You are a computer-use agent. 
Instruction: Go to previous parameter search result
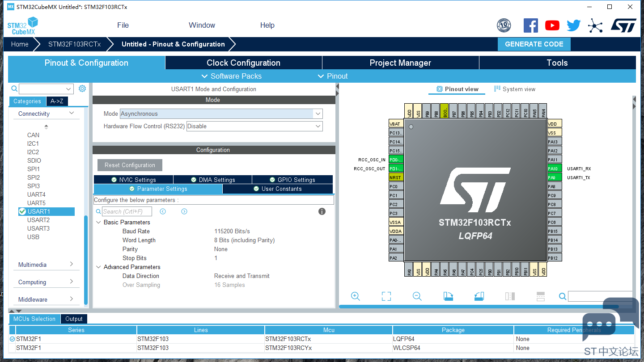tap(163, 211)
